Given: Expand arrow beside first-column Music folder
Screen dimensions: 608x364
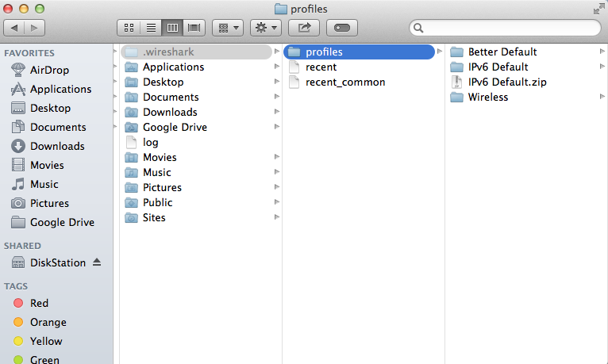Looking at the screenshot, I should pos(277,171).
